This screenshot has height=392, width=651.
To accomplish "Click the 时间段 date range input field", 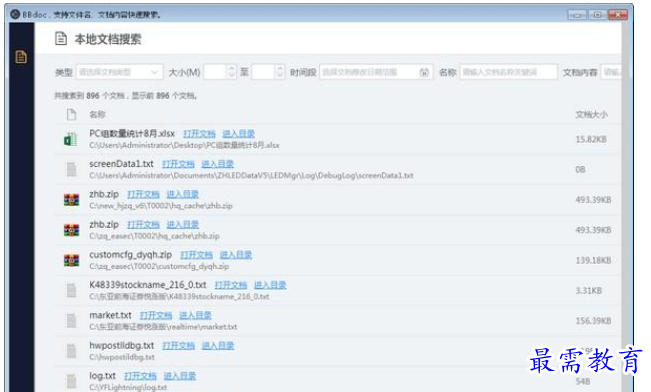I will click(x=376, y=72).
